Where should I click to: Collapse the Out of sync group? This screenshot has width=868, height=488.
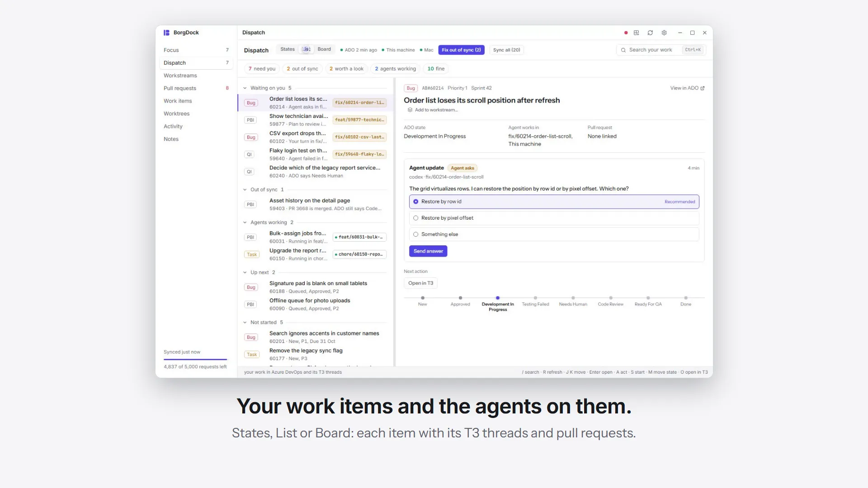[x=245, y=190]
